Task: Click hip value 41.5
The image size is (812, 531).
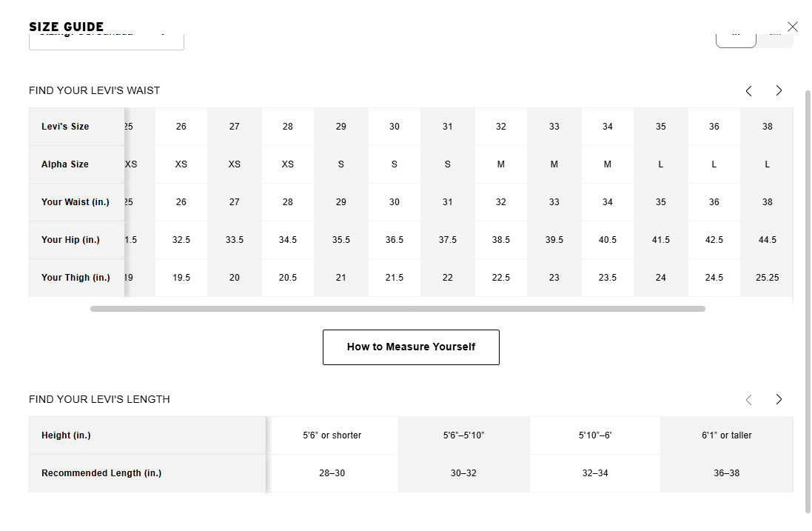Action: pyautogui.click(x=661, y=240)
